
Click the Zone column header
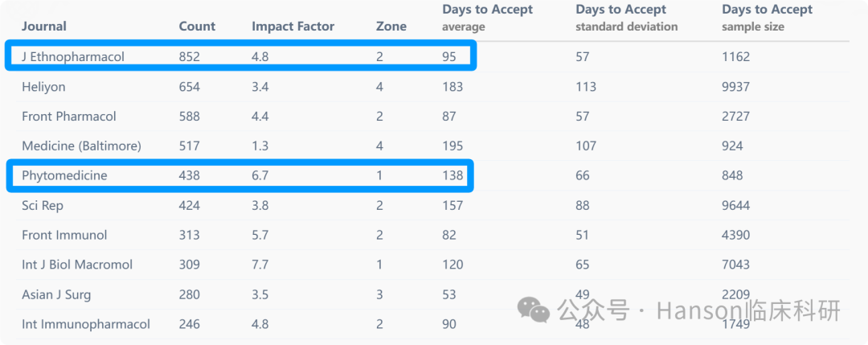(x=391, y=26)
